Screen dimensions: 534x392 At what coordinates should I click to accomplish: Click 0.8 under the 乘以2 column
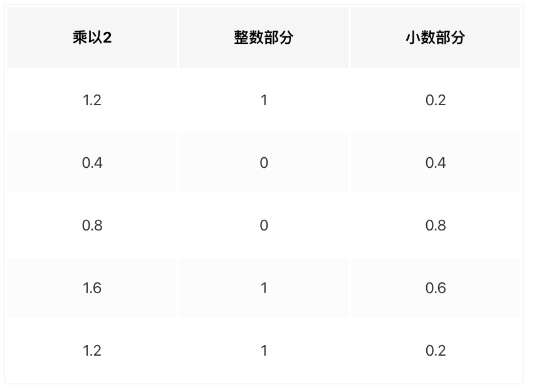[92, 225]
